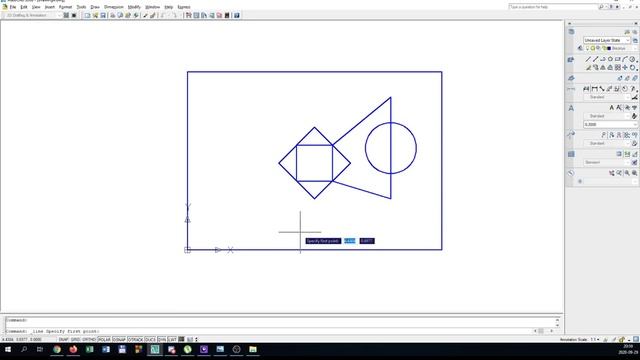Screen dimensions: 640x360
Task: Open the File menu
Action: point(13,7)
